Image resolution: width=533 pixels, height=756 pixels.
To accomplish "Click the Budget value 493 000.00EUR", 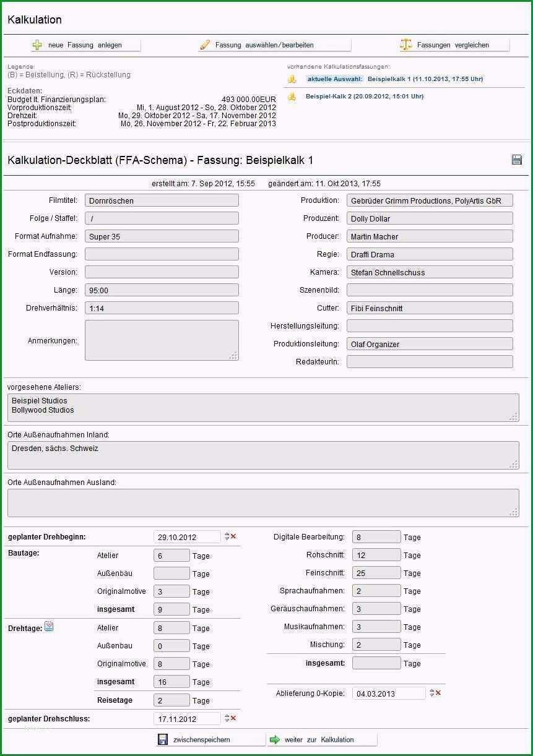I will [249, 99].
